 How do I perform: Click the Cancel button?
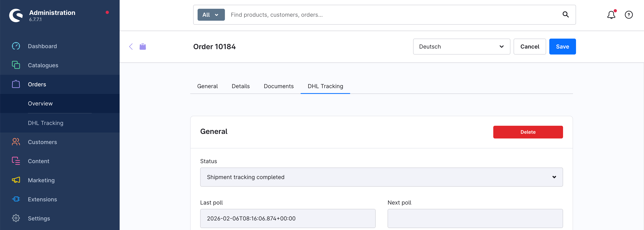530,46
